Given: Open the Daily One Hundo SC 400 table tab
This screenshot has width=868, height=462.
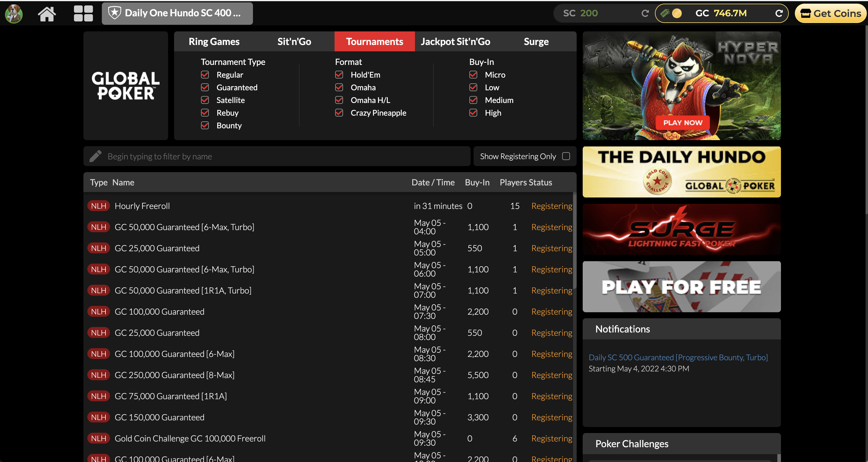Looking at the screenshot, I should tap(177, 14).
